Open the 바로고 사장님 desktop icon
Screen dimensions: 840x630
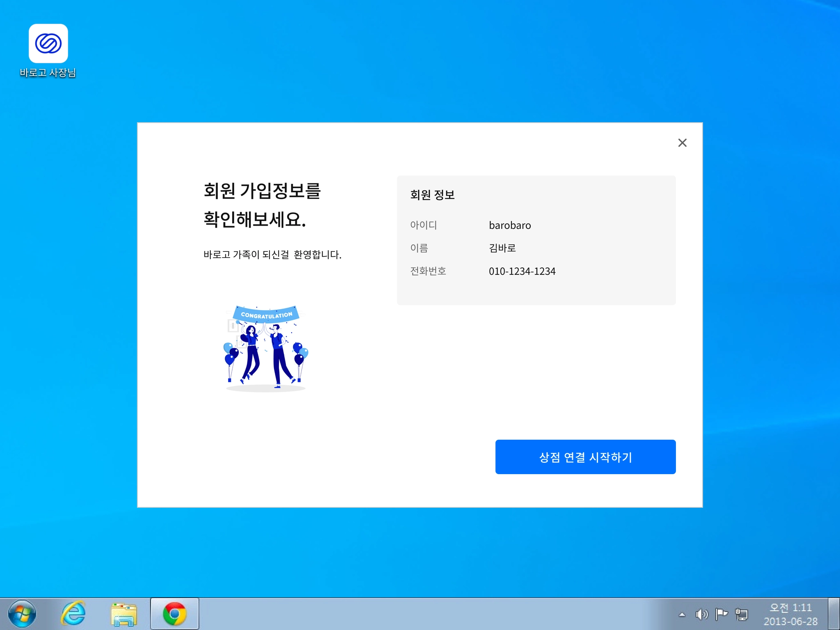pos(48,44)
